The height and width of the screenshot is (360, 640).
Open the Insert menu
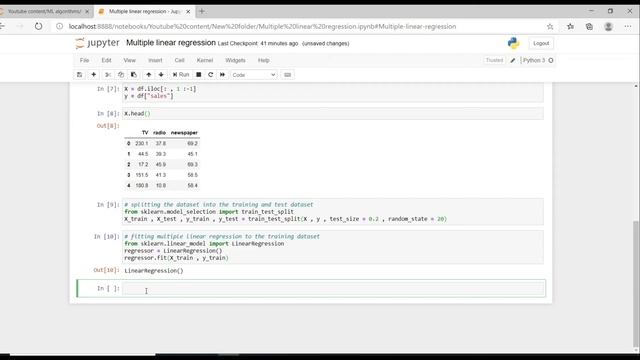(x=155, y=60)
